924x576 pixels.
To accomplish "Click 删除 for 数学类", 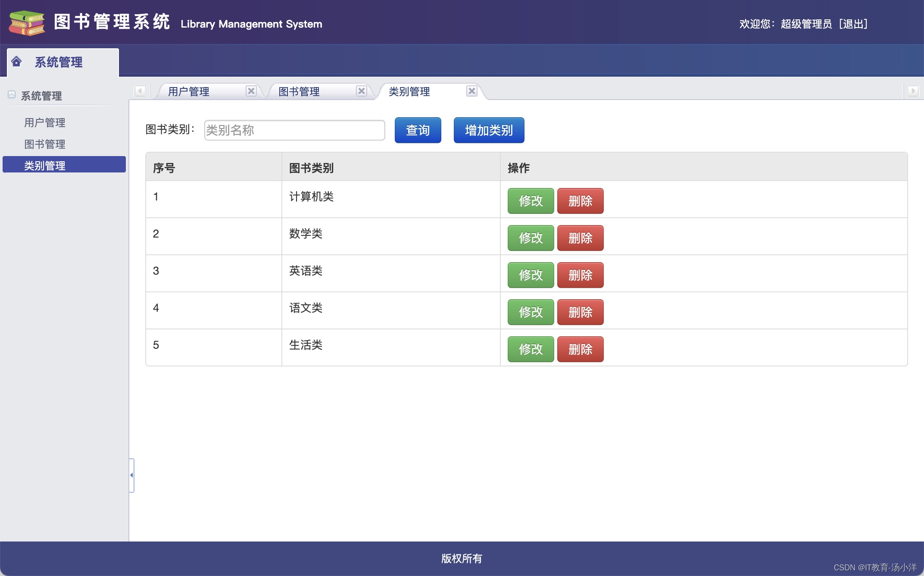I will (581, 238).
